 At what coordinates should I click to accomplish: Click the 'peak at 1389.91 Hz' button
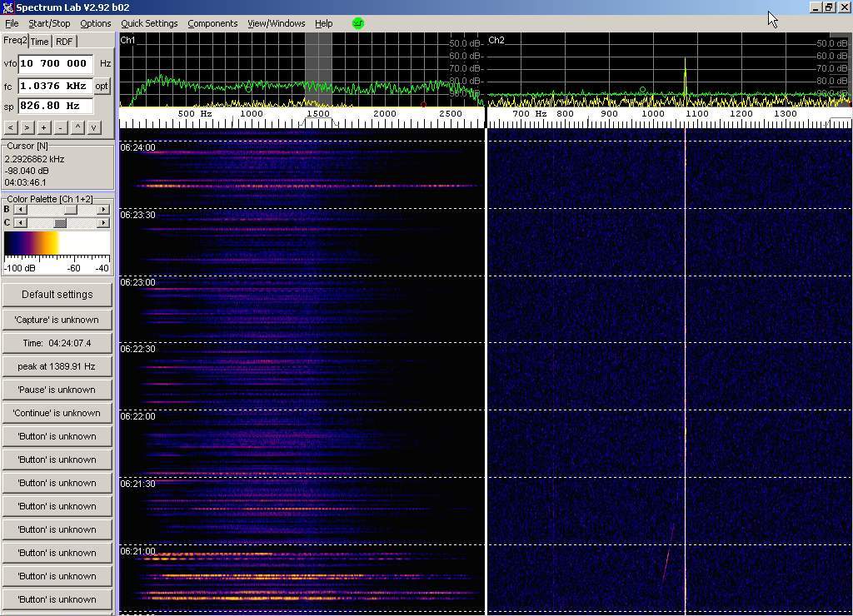click(57, 366)
